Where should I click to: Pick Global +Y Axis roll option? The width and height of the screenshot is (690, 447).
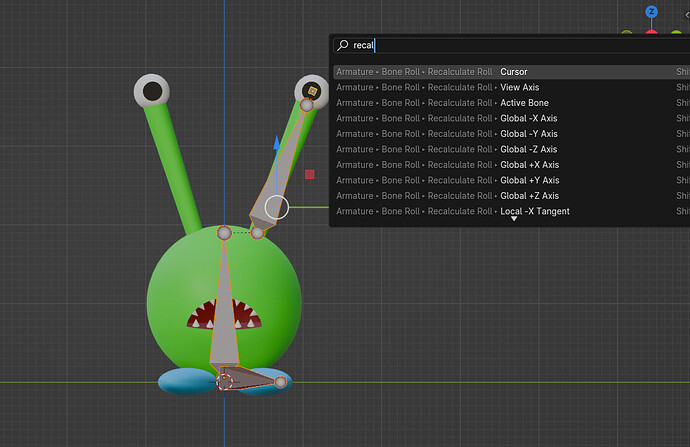pos(511,180)
